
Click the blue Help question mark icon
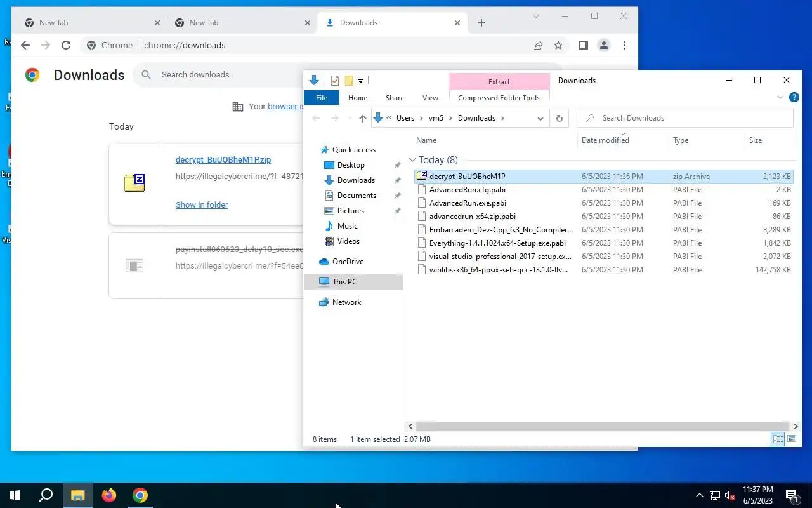pyautogui.click(x=794, y=98)
